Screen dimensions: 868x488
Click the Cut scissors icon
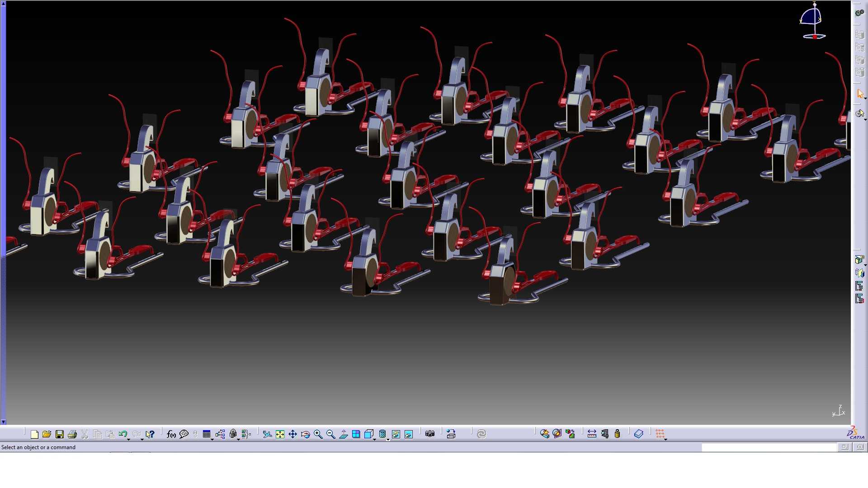(x=85, y=434)
